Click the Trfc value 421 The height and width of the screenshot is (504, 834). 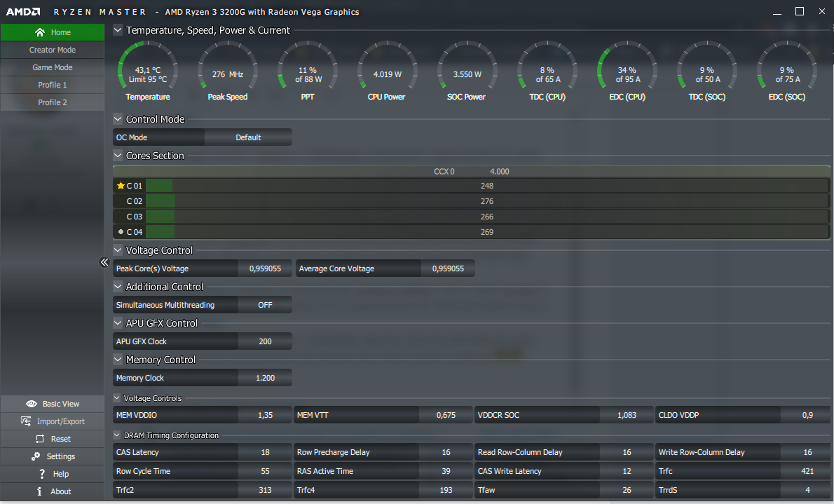807,472
